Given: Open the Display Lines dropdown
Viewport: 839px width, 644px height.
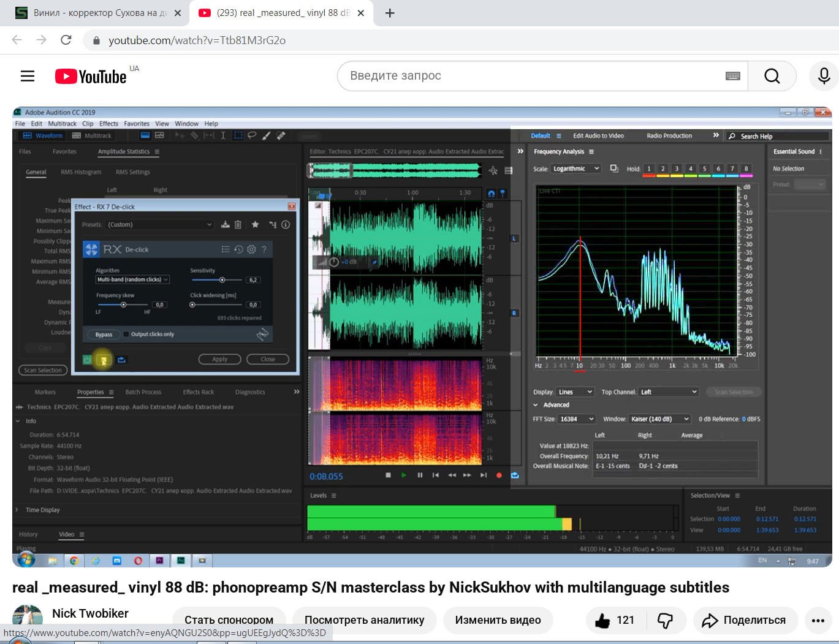Looking at the screenshot, I should click(x=575, y=392).
